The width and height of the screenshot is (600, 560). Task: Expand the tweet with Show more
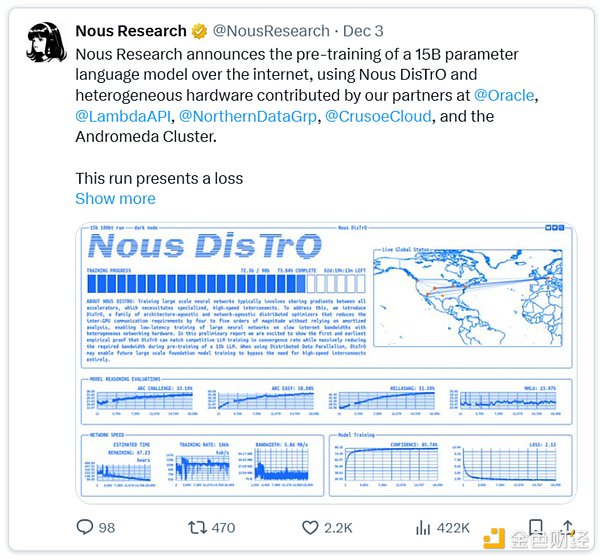pyautogui.click(x=115, y=198)
